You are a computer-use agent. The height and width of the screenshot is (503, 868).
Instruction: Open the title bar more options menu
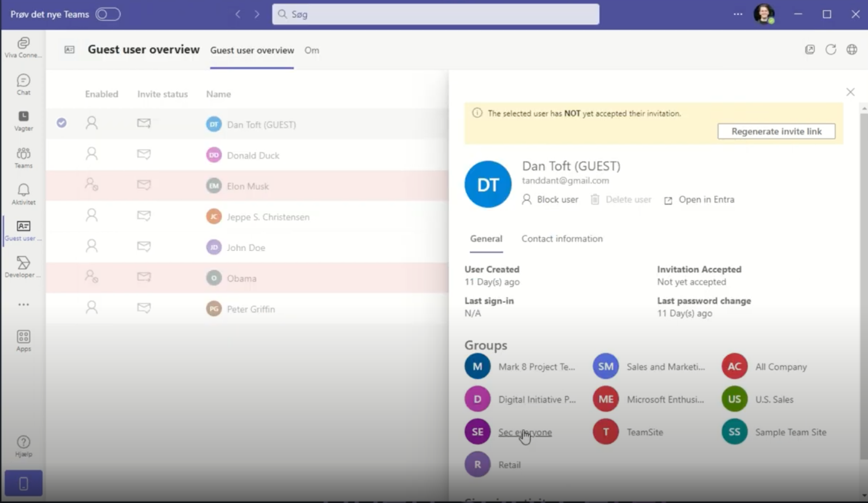click(x=738, y=14)
